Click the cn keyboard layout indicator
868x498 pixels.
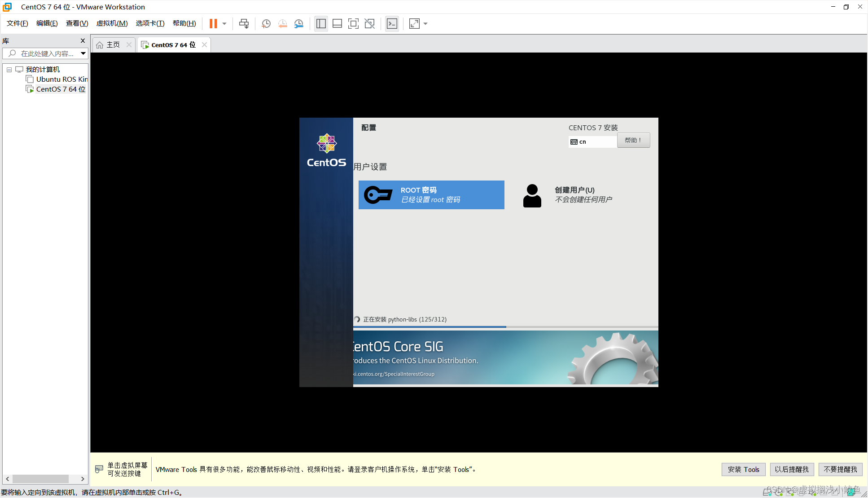(592, 142)
